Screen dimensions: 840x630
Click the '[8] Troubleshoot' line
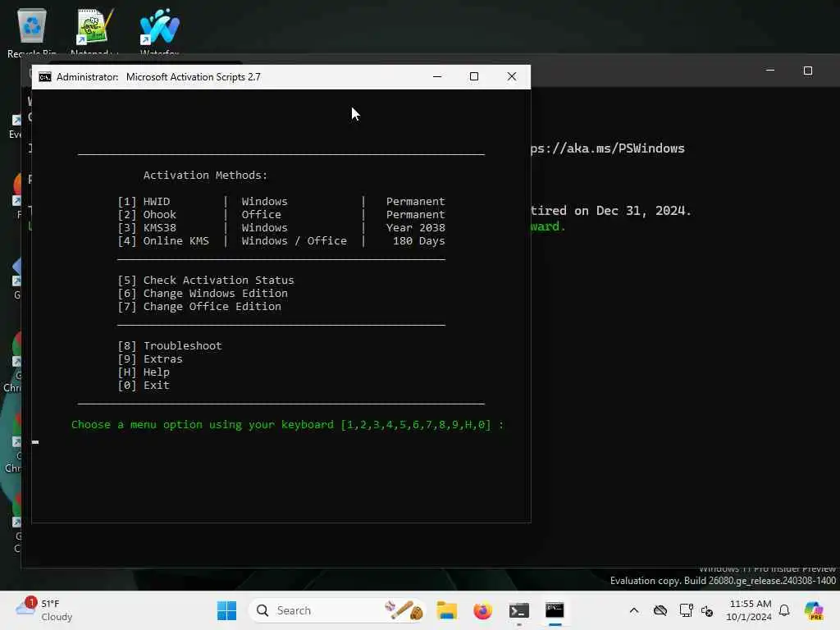point(169,346)
